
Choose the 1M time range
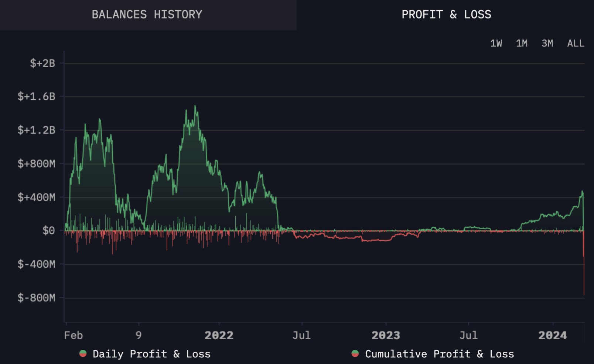coord(522,44)
